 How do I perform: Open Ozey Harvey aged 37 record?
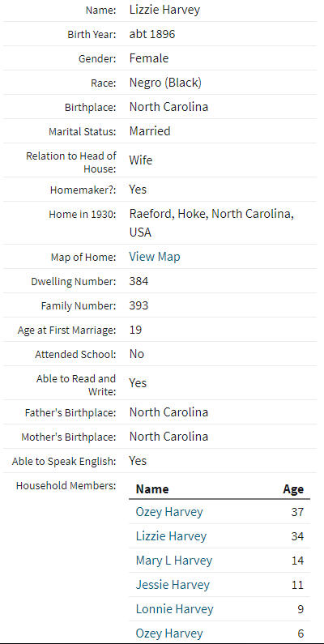click(169, 512)
